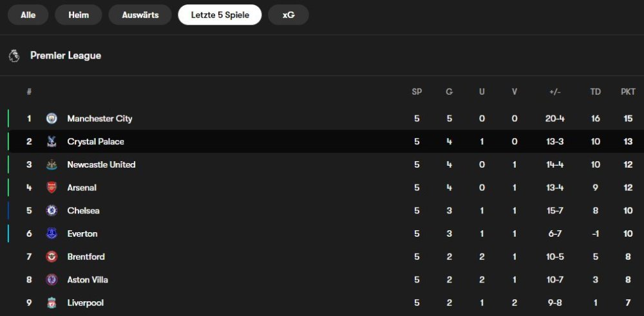Click the TD column header

click(596, 92)
